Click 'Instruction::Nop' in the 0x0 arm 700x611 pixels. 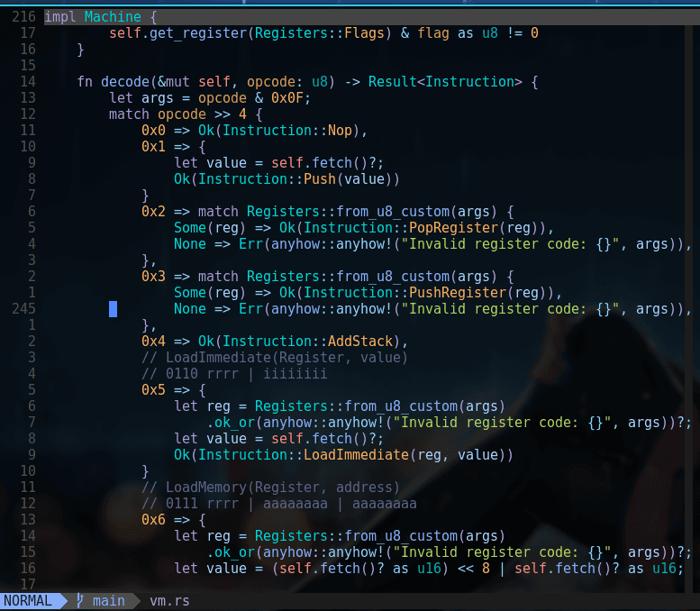[x=287, y=131]
